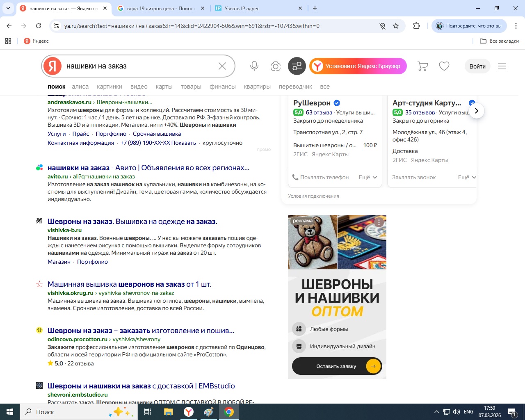
Task: Open Avito 'нашивки на заказ' result
Action: (148, 168)
